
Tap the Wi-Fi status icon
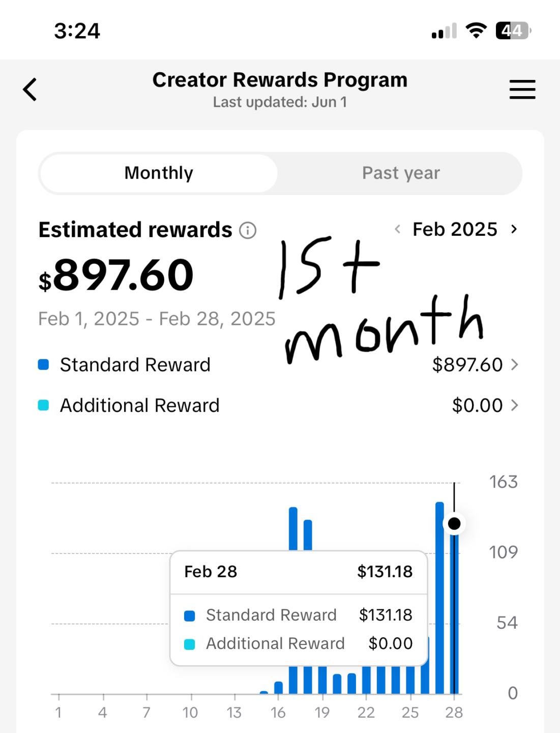[476, 31]
